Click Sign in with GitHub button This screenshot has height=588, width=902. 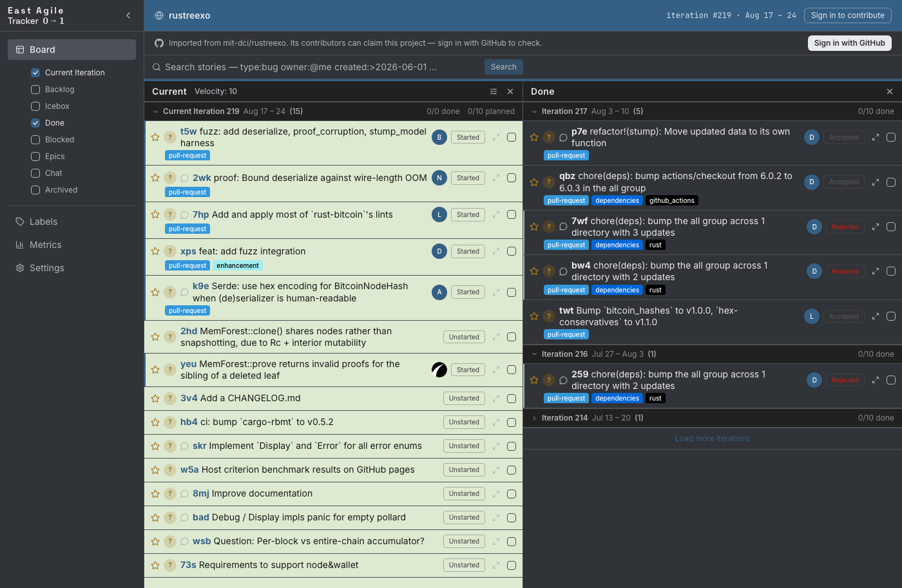click(850, 43)
